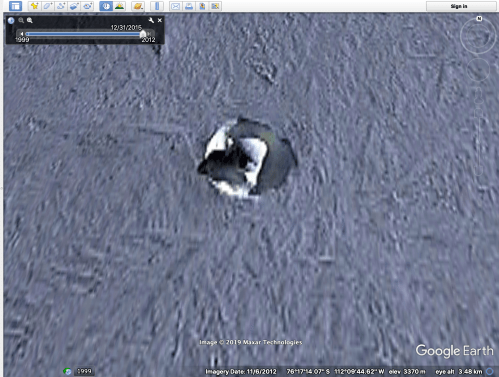The width and height of the screenshot is (499, 377).
Task: Click the blue time slider track
Action: pyautogui.click(x=83, y=34)
